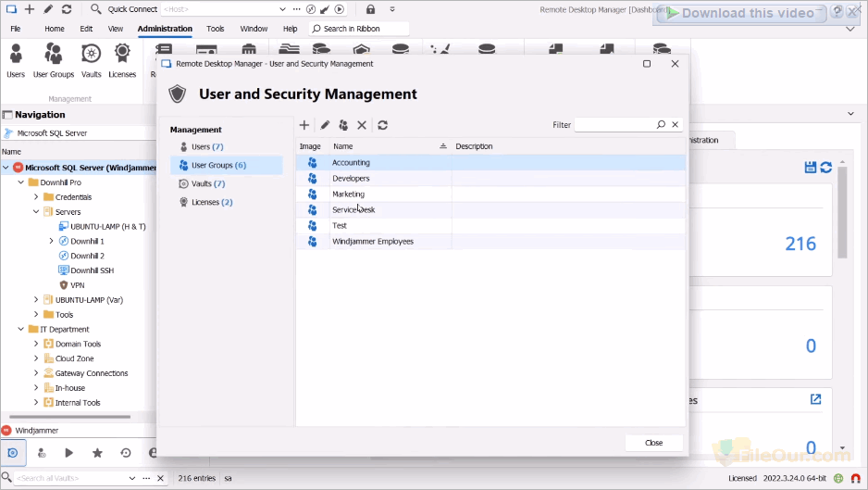Open Favorites star in bottom navigation bar
Image resolution: width=868 pixels, height=490 pixels.
pyautogui.click(x=97, y=453)
